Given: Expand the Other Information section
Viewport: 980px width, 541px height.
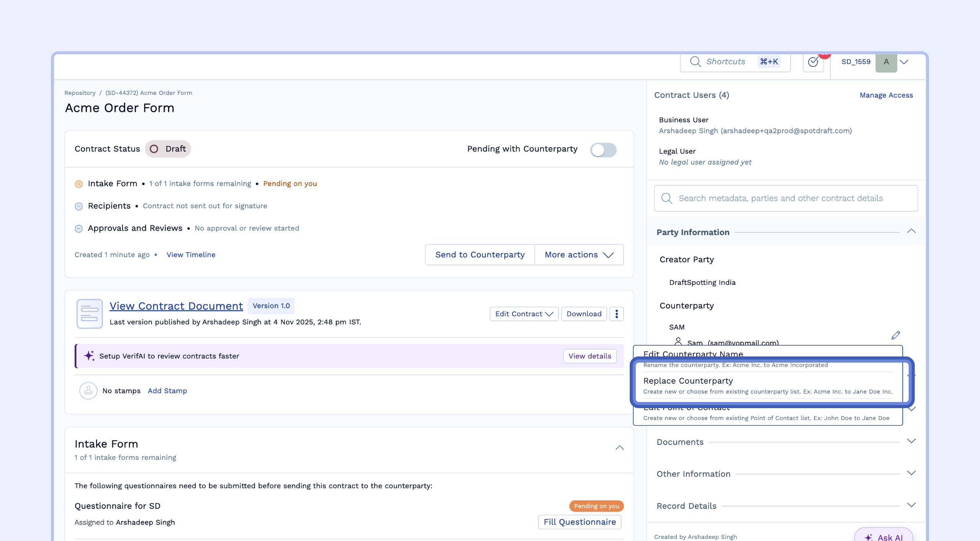Looking at the screenshot, I should pyautogui.click(x=911, y=473).
